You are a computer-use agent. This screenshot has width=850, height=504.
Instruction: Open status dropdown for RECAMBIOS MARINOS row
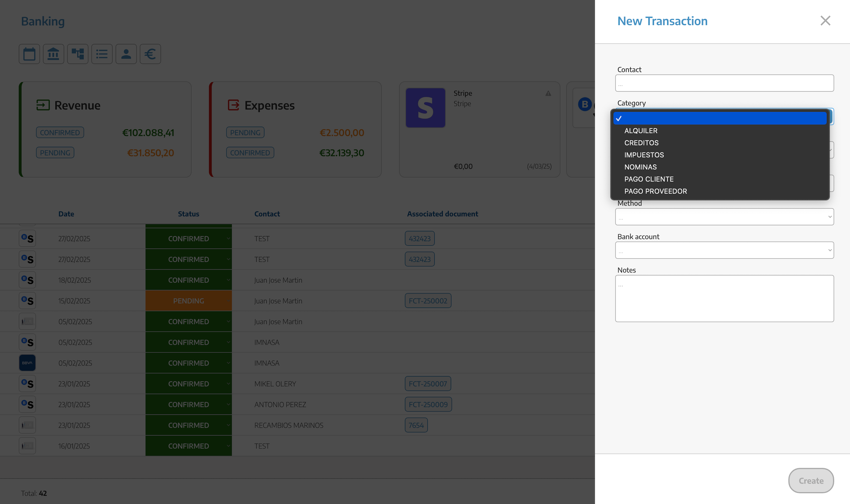click(x=189, y=425)
